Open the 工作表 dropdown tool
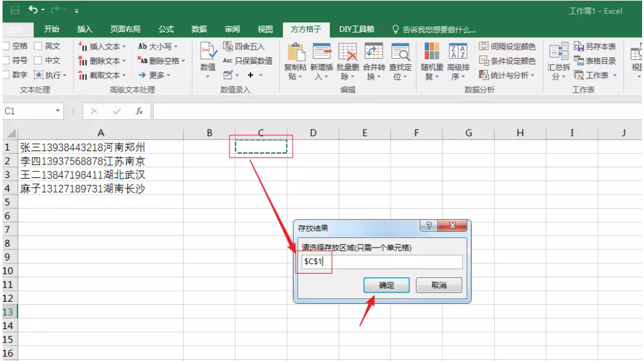Image resolution: width=644 pixels, height=361 pixels. tap(596, 75)
